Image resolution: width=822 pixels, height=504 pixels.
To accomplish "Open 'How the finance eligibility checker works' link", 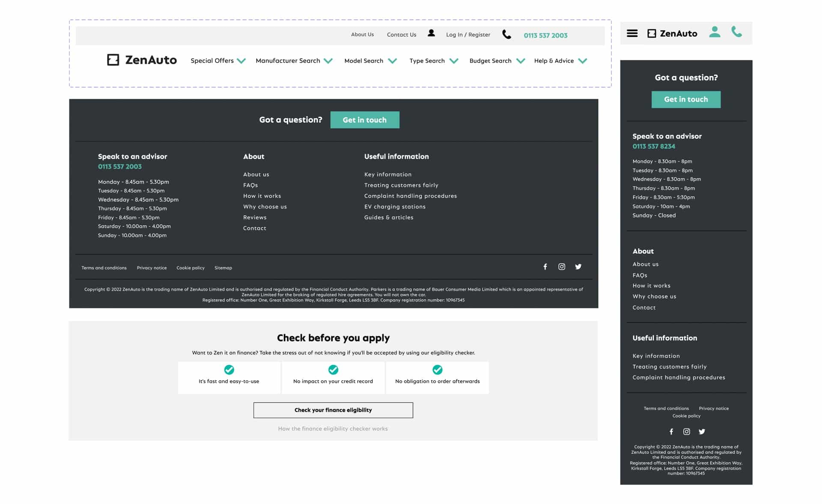I will [333, 429].
